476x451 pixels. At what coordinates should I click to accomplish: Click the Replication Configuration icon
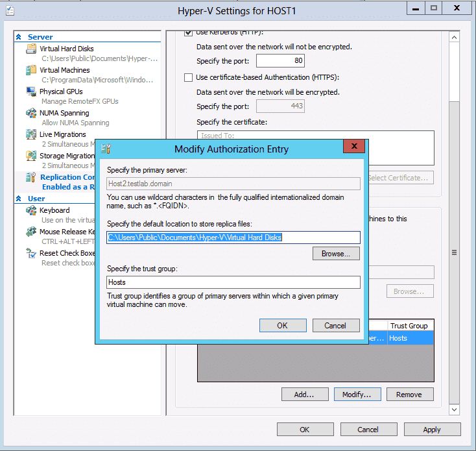tap(31, 177)
